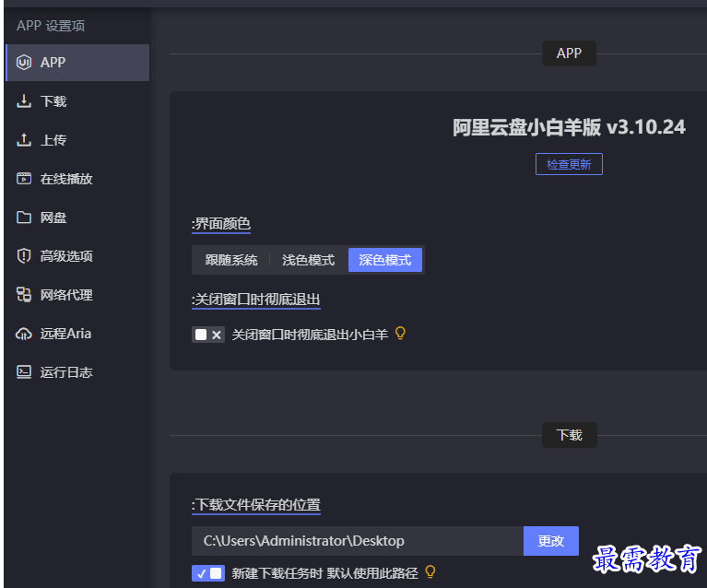Viewport: 707px width, 588px height.
Task: Click the lightbulb hint next to 关闭窗口时彻底退出小白羊
Action: tap(400, 334)
